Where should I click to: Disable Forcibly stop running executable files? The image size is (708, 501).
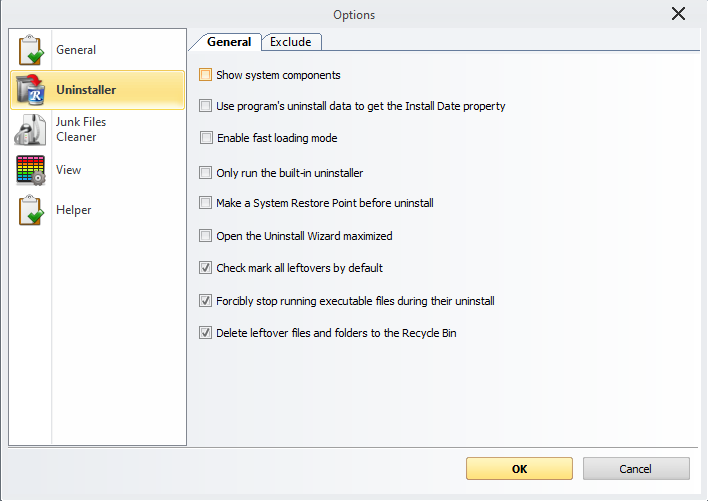(x=206, y=301)
